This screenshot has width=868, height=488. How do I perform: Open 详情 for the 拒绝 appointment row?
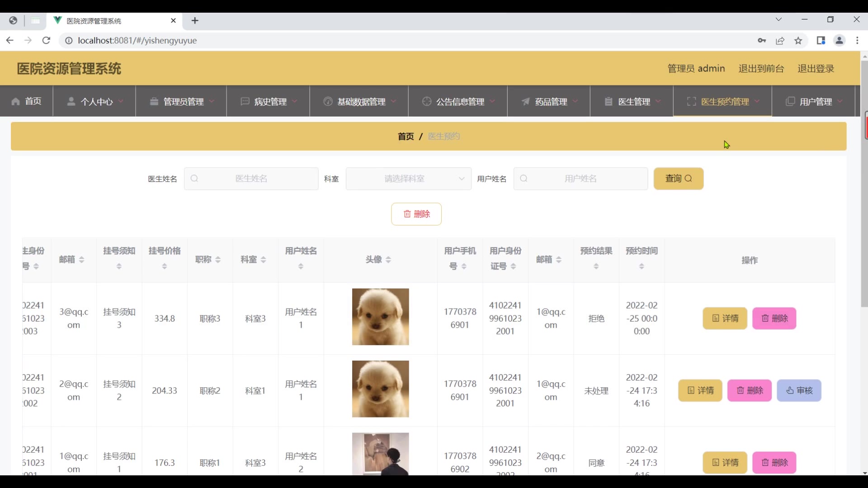coord(725,319)
